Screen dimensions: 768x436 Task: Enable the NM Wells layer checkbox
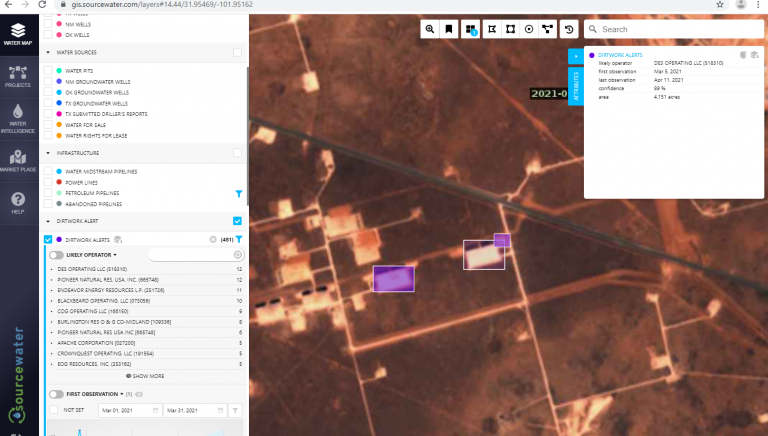(x=48, y=24)
